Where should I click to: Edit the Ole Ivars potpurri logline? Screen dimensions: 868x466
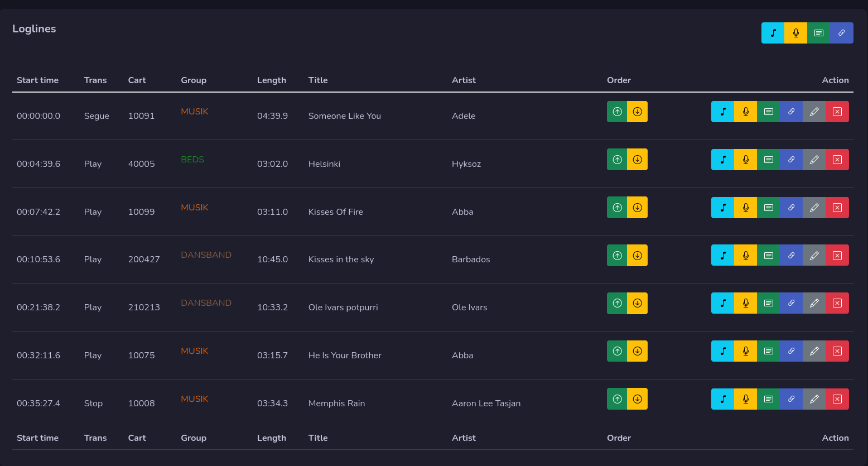point(814,303)
